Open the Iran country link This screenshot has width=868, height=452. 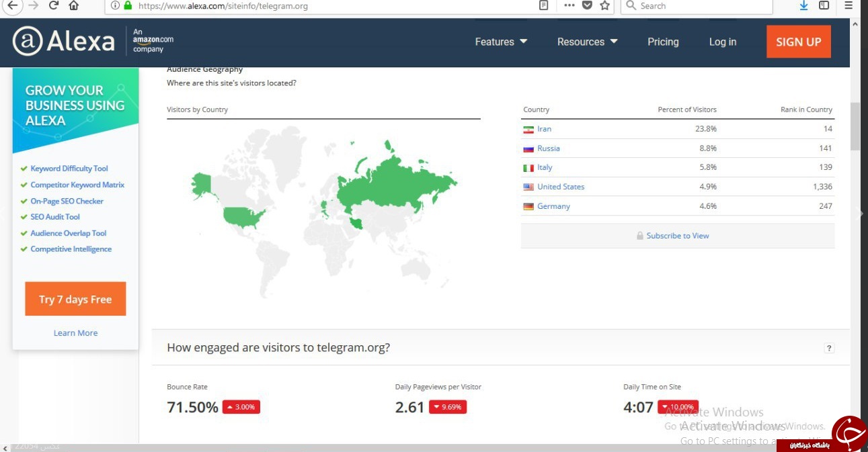tap(544, 129)
